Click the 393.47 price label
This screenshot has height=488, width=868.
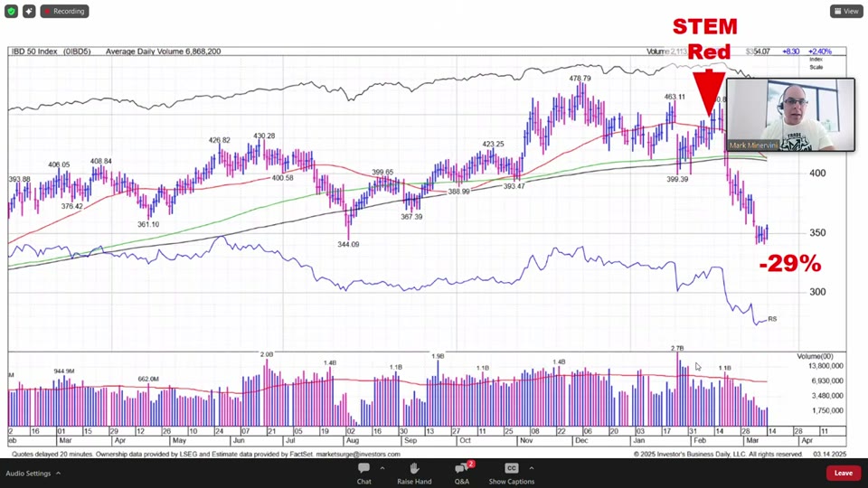(x=514, y=186)
